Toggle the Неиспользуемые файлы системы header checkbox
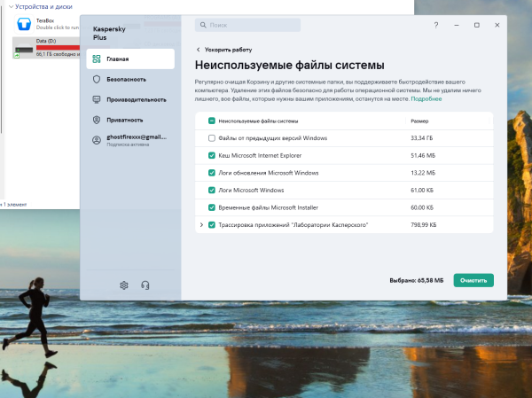Screen dimensions: 532x398 (211, 120)
